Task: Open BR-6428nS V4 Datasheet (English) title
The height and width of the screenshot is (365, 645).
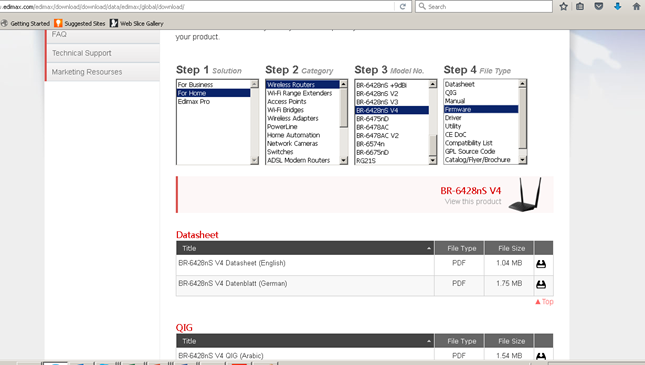Action: point(232,263)
